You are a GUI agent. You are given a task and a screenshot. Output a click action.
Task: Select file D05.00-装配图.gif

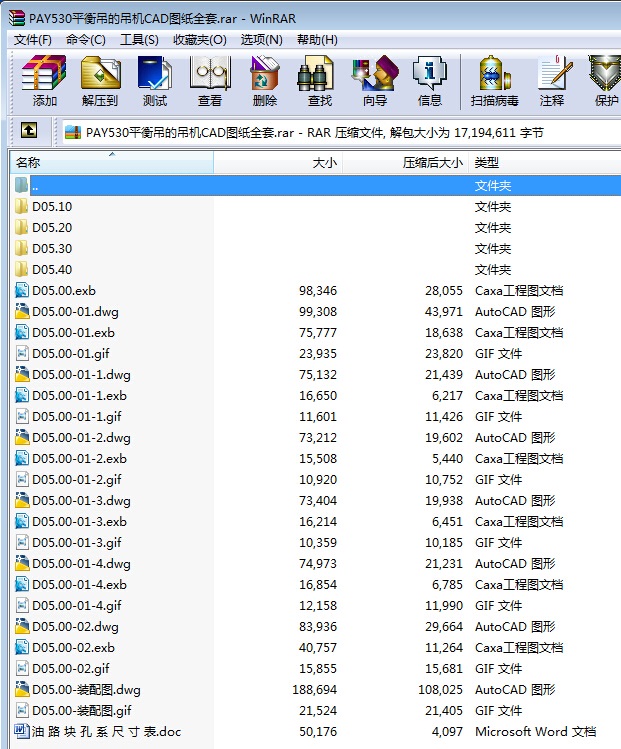pyautogui.click(x=81, y=711)
